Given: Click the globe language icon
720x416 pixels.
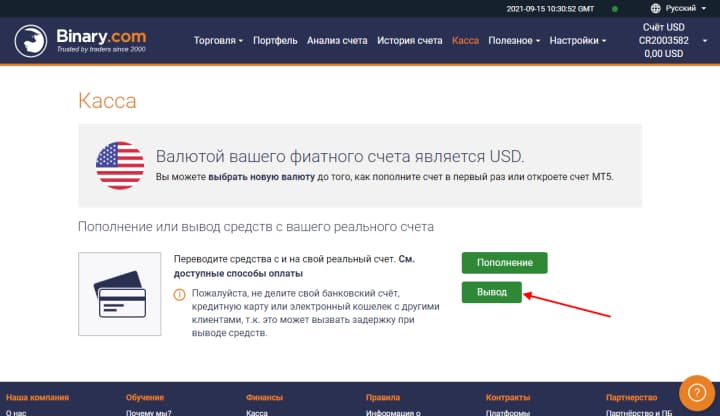Looking at the screenshot, I should coord(655,8).
